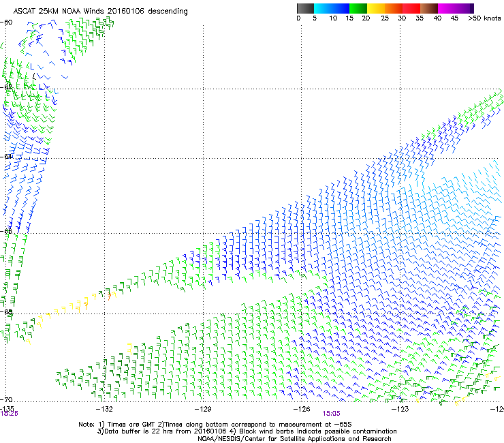
Task: Select the brown 35-40 knots legend swatch
Action: tap(429, 8)
